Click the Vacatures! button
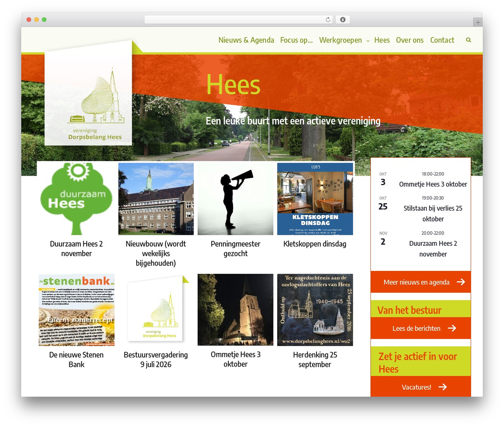This screenshot has height=427, width=504. click(x=421, y=387)
